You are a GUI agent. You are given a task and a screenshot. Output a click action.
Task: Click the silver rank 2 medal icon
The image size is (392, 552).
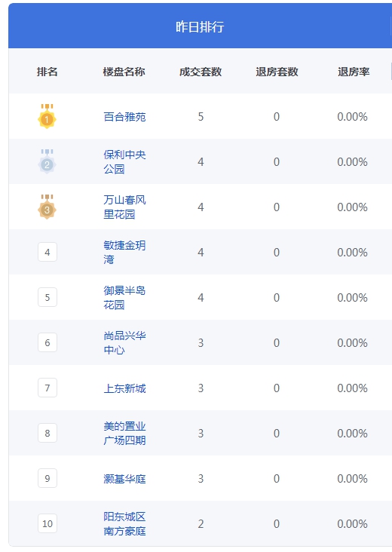[47, 161]
